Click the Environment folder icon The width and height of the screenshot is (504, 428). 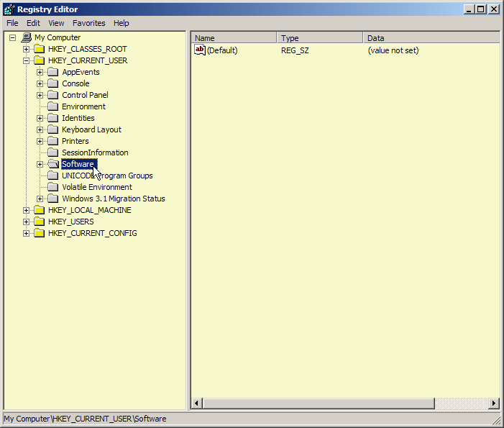[53, 106]
